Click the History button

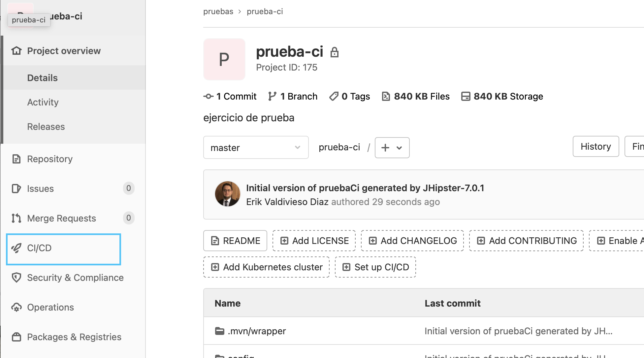point(596,146)
